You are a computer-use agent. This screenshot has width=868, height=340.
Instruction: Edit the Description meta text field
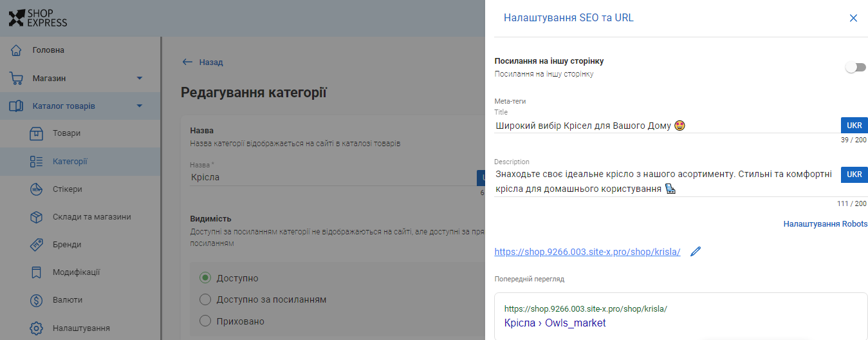point(667,182)
